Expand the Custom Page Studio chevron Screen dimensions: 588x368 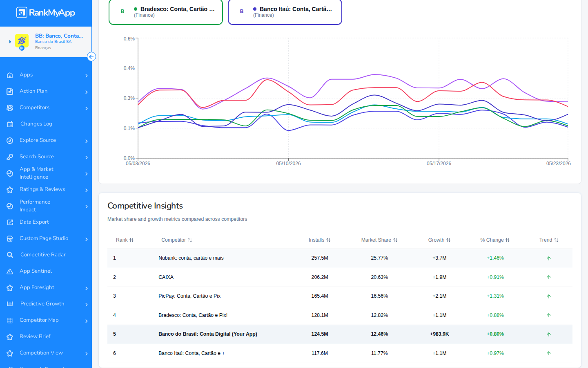point(87,239)
